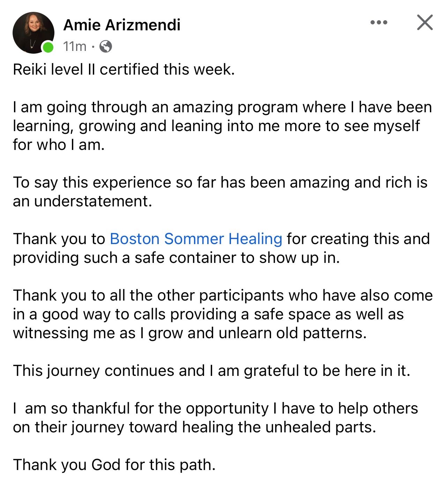Click the "for who I am" line
Viewport: 448px width, 477px height.
(x=59, y=145)
